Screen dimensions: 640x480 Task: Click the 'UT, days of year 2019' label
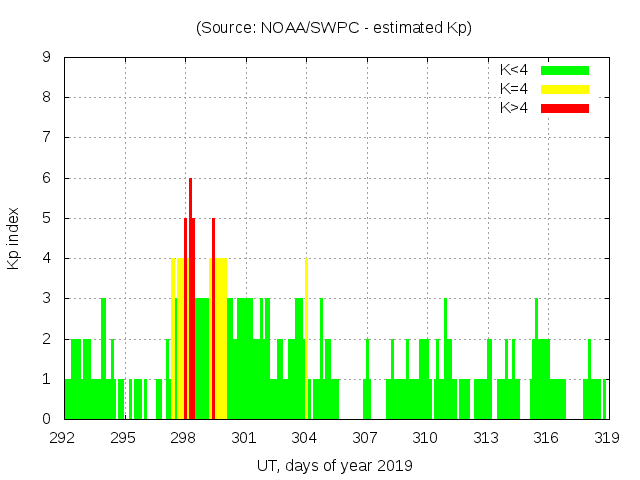[334, 465]
